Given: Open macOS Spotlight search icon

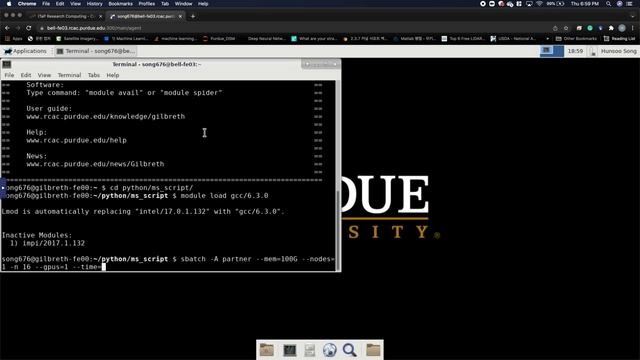Looking at the screenshot, I should (609, 4).
